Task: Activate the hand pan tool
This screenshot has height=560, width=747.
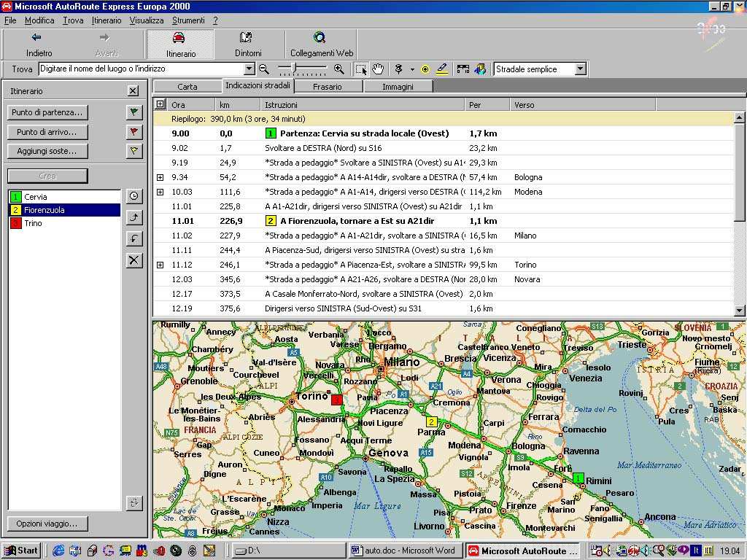Action: (x=378, y=69)
